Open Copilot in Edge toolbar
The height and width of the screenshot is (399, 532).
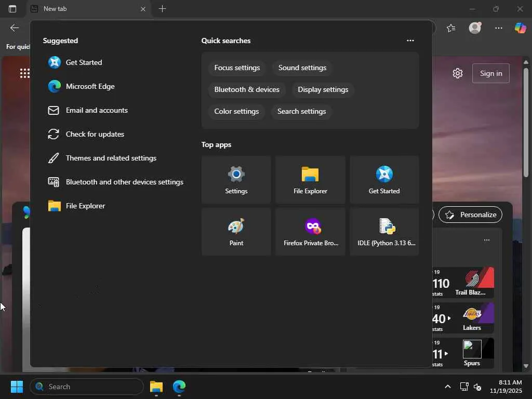520,28
